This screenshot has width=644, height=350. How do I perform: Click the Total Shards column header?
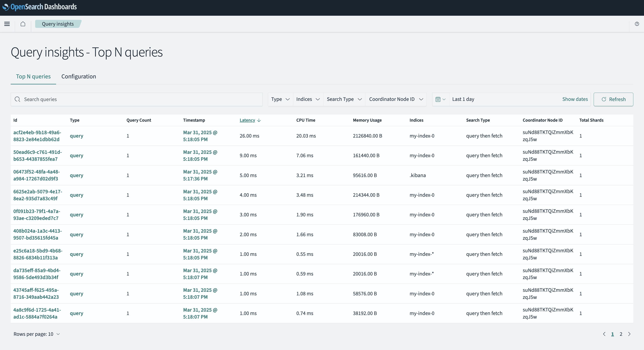591,120
